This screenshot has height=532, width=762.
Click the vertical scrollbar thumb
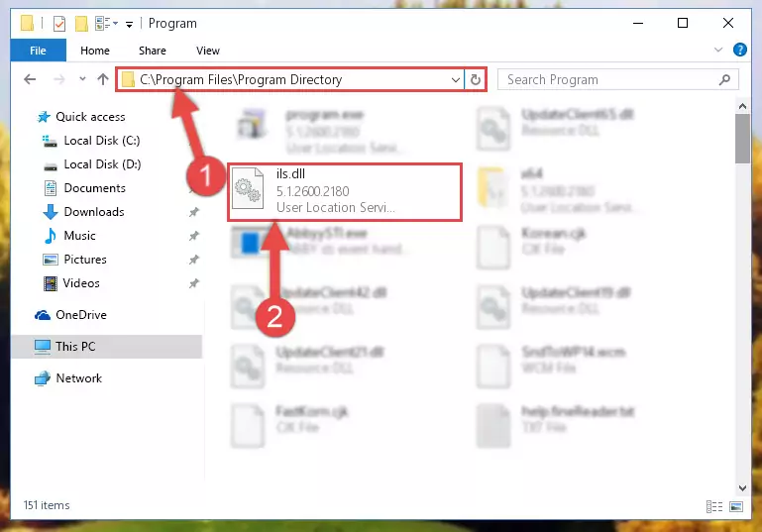click(742, 139)
